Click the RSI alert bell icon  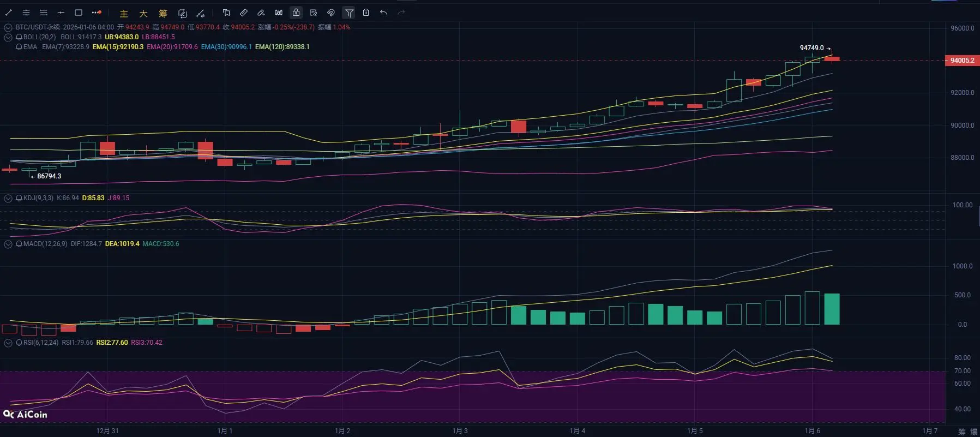[19, 343]
